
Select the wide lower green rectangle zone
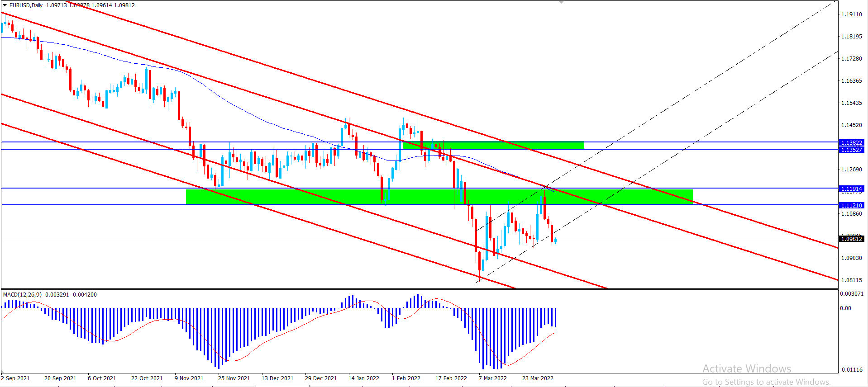[x=439, y=197]
